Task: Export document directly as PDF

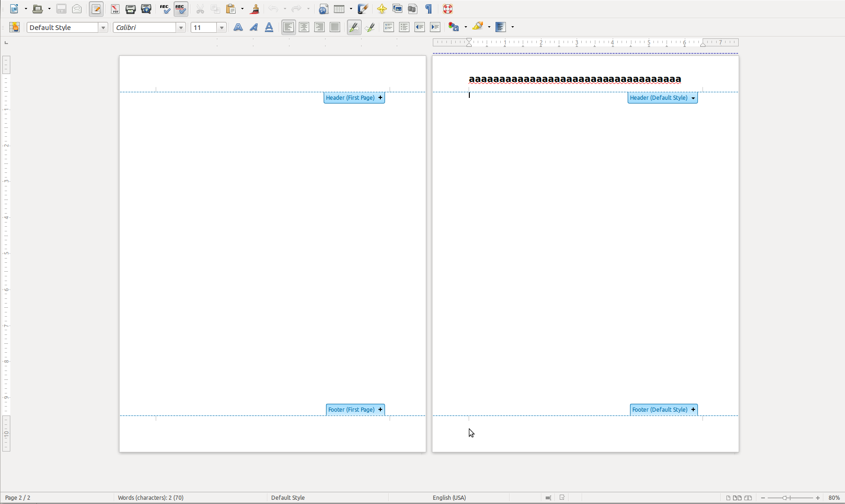Action: pyautogui.click(x=115, y=9)
